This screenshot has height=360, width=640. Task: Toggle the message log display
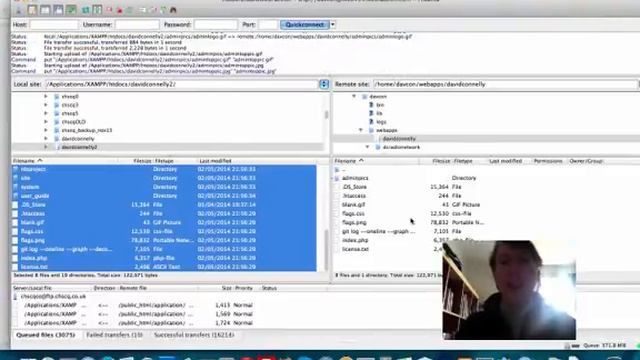tap(32, 10)
